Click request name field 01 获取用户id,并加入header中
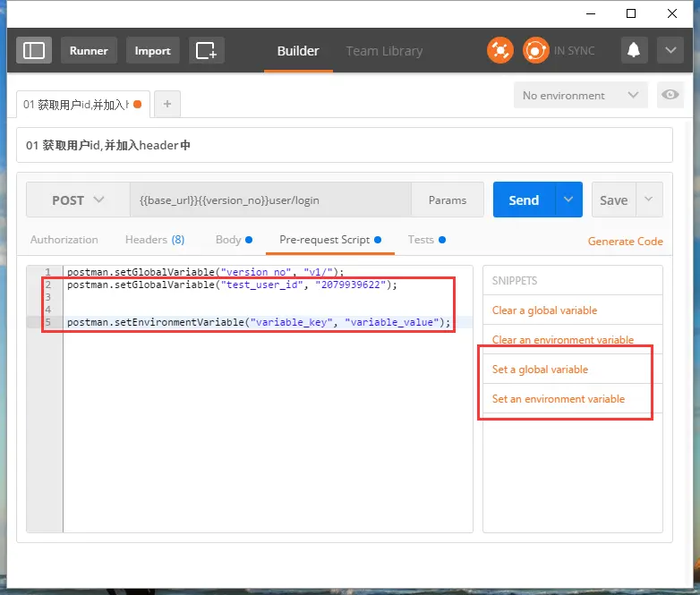This screenshot has height=595, width=700. [345, 145]
